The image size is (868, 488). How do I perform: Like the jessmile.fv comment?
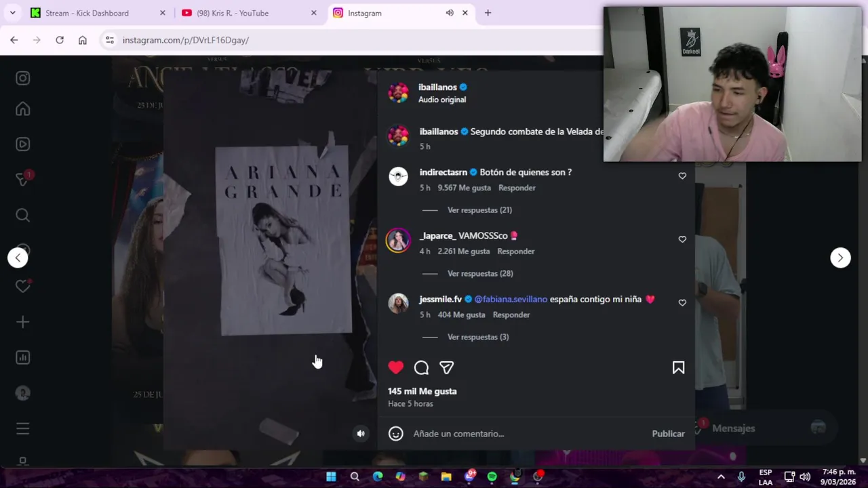682,303
